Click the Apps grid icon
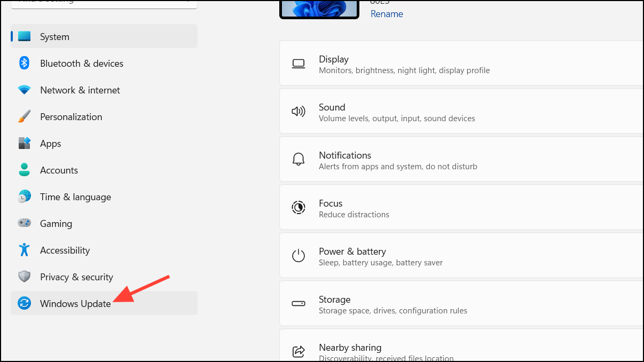This screenshot has width=644, height=362. point(25,143)
